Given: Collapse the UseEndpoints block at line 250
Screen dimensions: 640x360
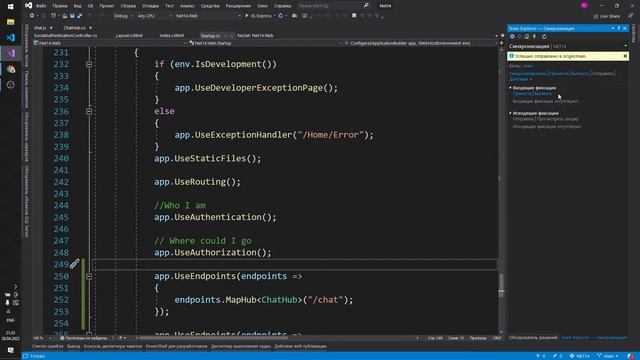Looking at the screenshot, I should click(x=89, y=276).
